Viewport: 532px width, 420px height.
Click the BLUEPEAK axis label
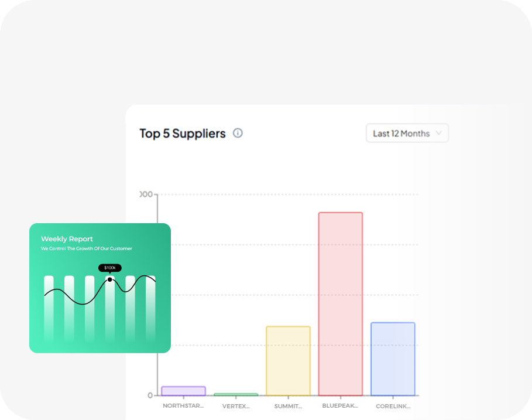[341, 406]
